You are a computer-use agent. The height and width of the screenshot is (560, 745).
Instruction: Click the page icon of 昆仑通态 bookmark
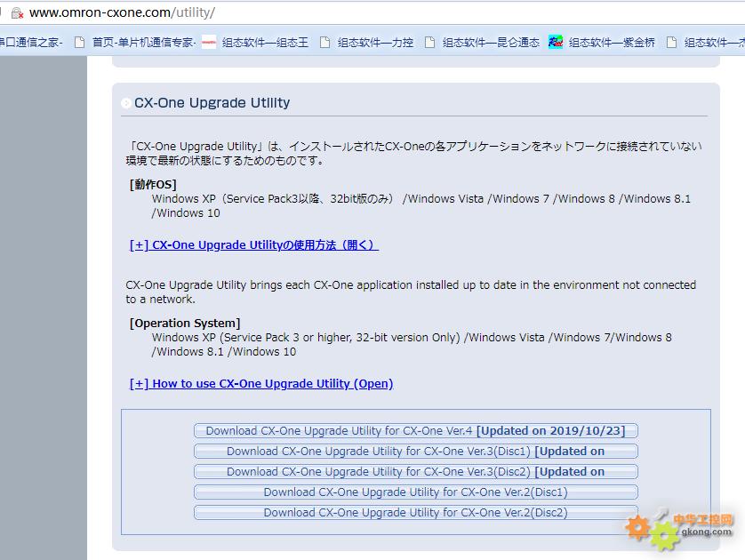pyautogui.click(x=429, y=43)
